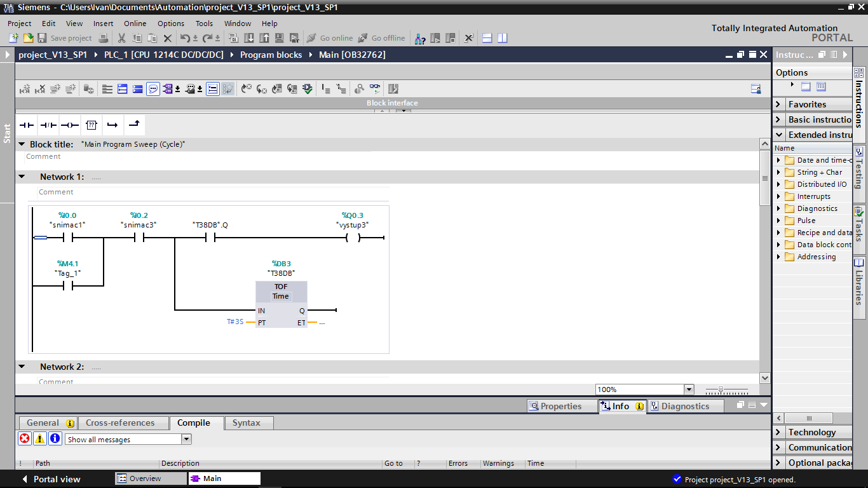Insert an output coil from favorites bar

tap(70, 125)
